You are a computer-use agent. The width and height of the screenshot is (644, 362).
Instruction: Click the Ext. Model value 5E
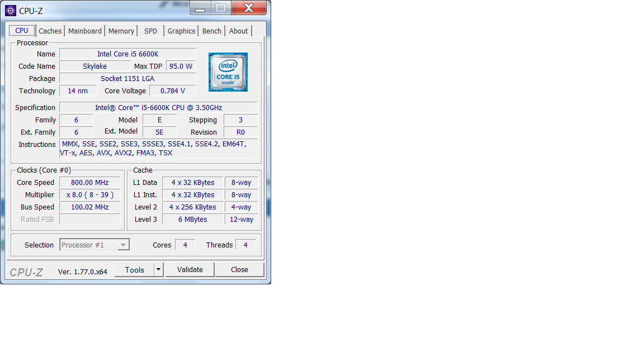(159, 132)
